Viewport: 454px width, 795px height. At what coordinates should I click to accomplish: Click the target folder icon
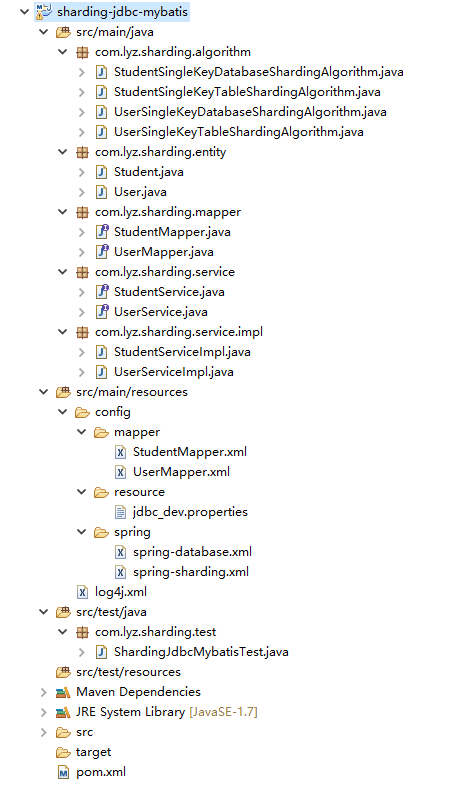coord(63,752)
